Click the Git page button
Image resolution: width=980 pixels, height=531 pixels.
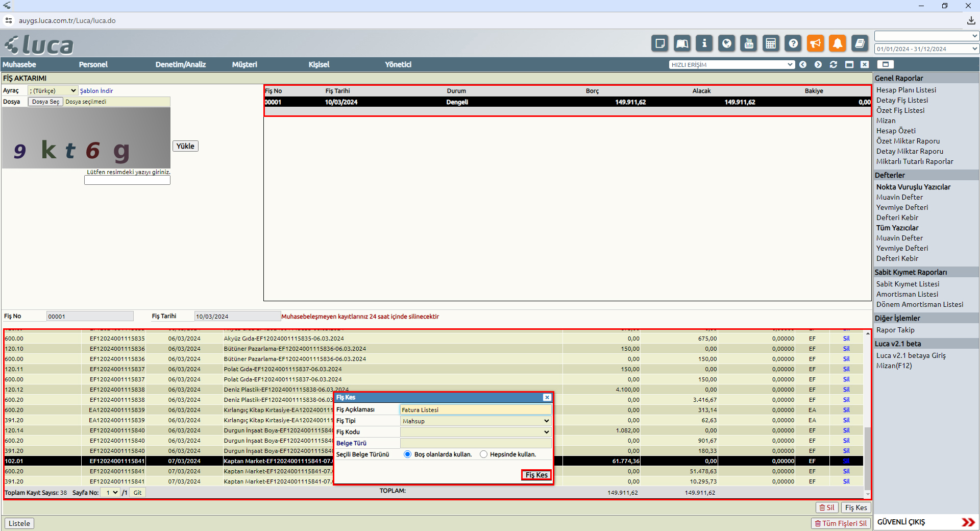[137, 492]
